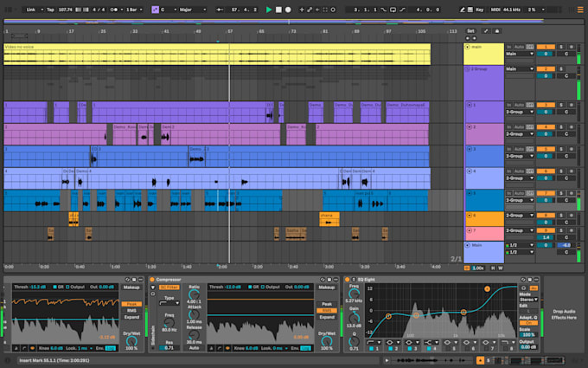This screenshot has width=588, height=368.
Task: Click the punch-out switch icon
Action: point(402,10)
